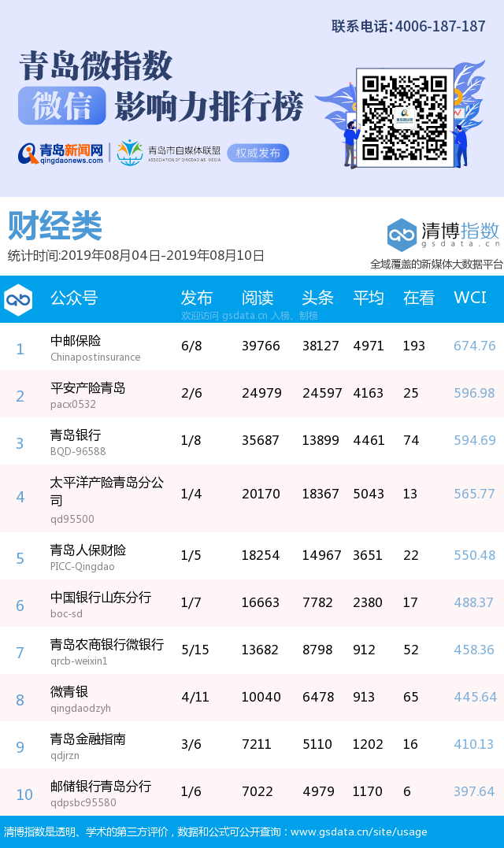Open the 青岛银行 account entry

point(76,435)
